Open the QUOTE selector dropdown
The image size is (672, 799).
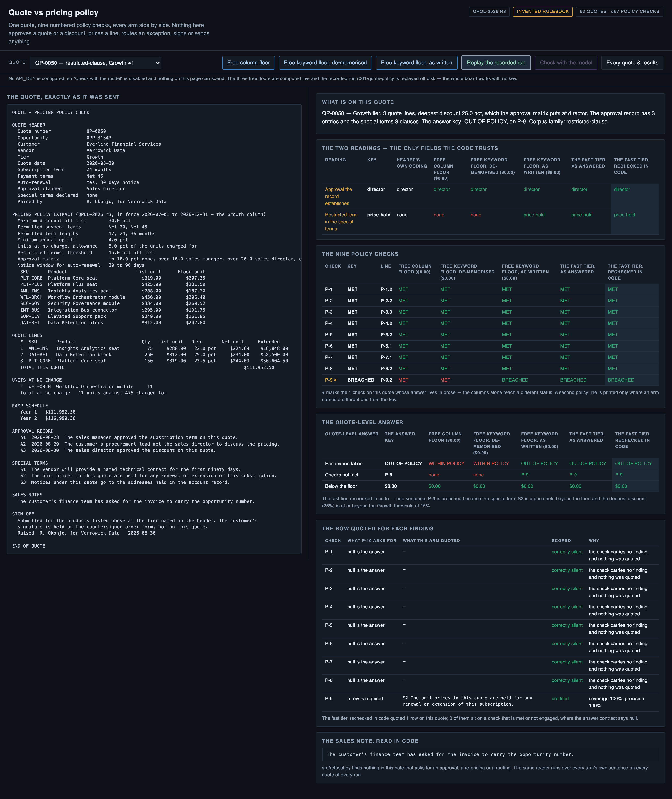(x=95, y=63)
